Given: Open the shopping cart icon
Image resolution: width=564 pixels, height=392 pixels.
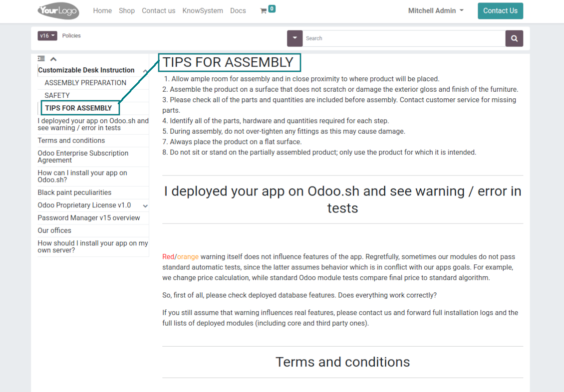Looking at the screenshot, I should point(264,11).
